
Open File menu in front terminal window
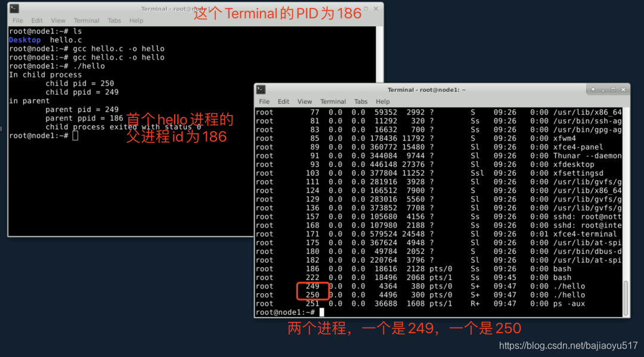pyautogui.click(x=264, y=101)
